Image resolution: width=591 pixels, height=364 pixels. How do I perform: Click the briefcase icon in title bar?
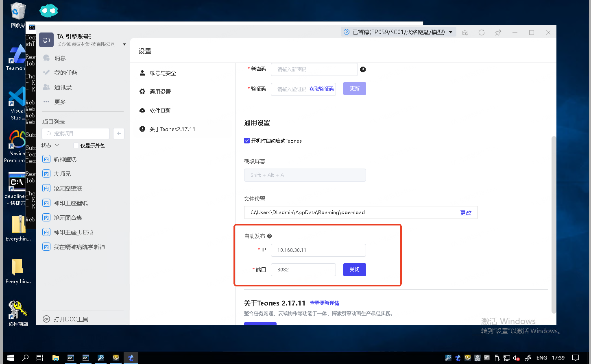point(465,32)
